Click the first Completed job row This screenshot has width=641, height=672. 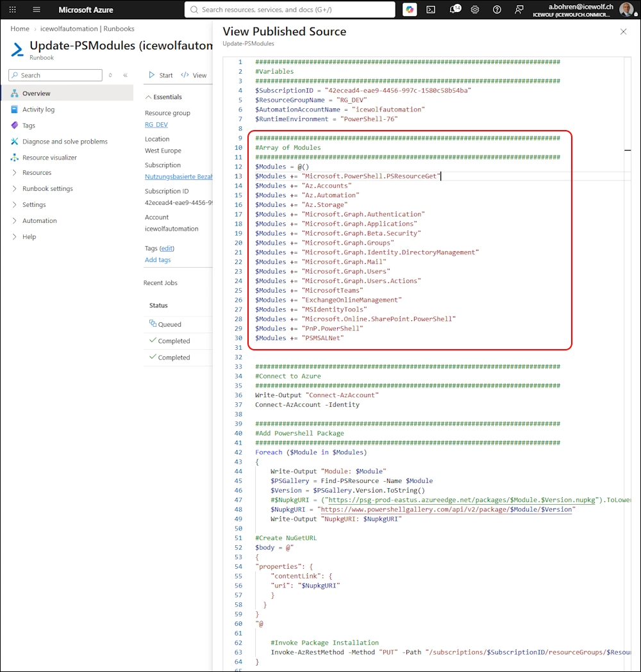(x=178, y=341)
